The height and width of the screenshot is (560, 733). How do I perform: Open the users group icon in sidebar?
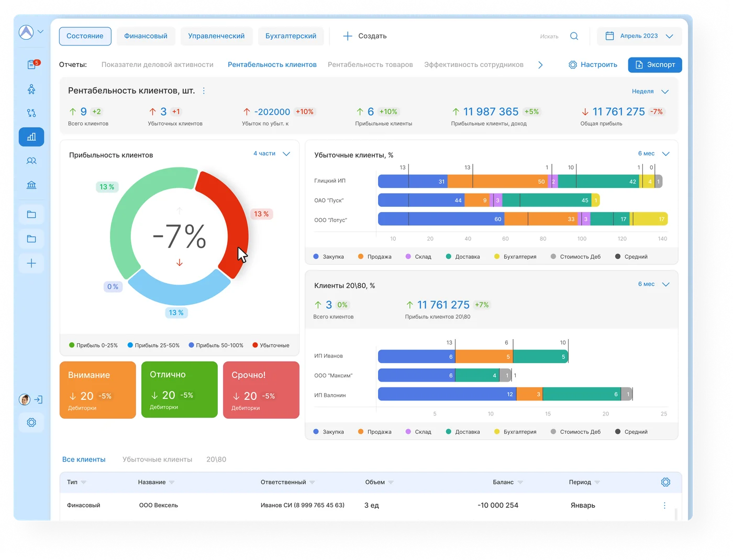coord(31,161)
